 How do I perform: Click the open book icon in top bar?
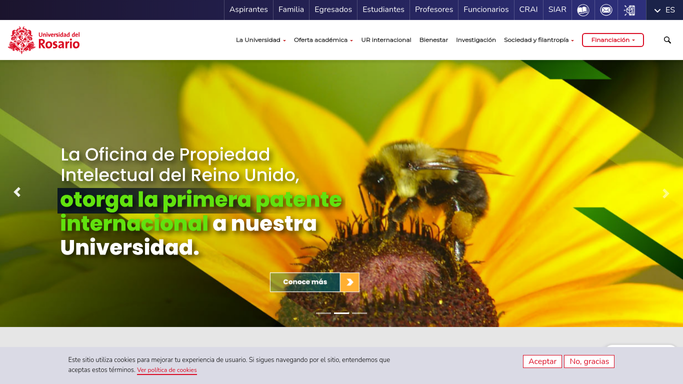tap(583, 10)
